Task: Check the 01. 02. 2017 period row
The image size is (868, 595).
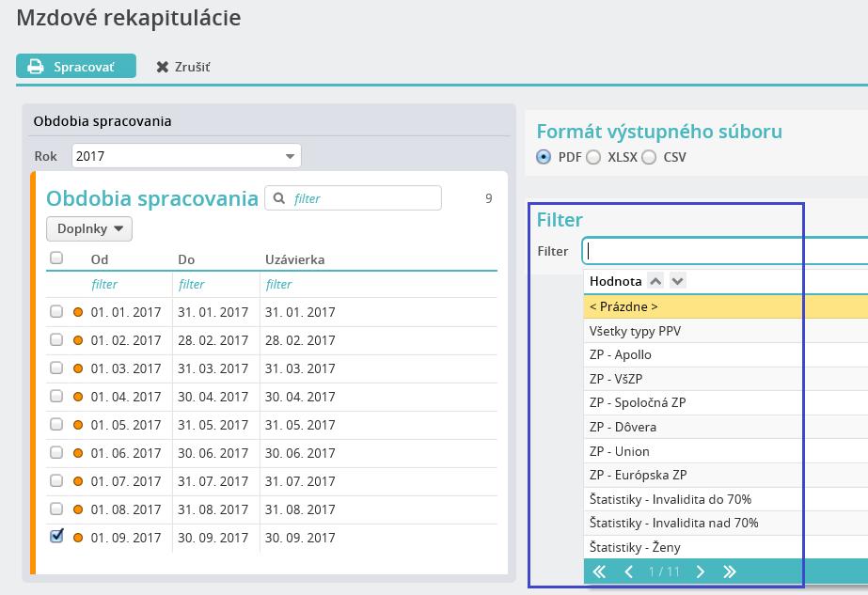Action: (x=56, y=339)
